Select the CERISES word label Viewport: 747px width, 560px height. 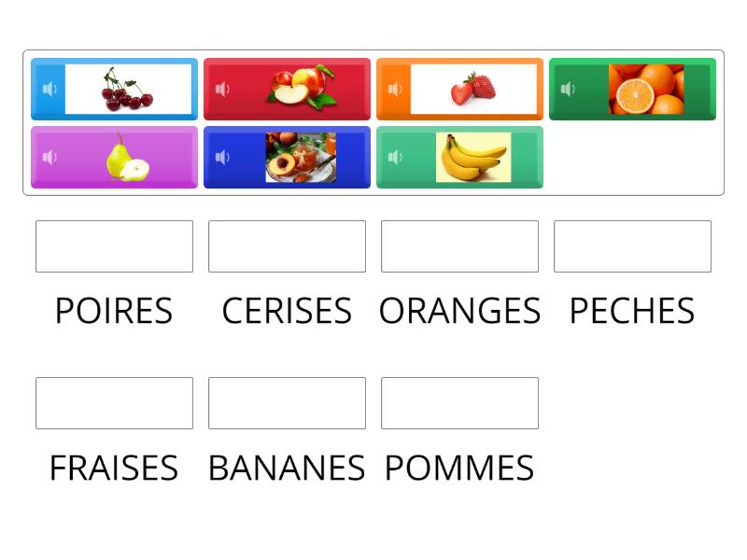(x=287, y=311)
